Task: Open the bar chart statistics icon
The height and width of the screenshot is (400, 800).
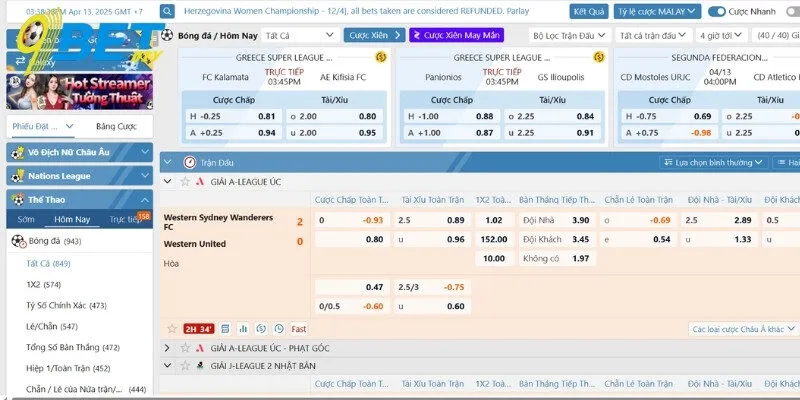Action: pyautogui.click(x=243, y=329)
